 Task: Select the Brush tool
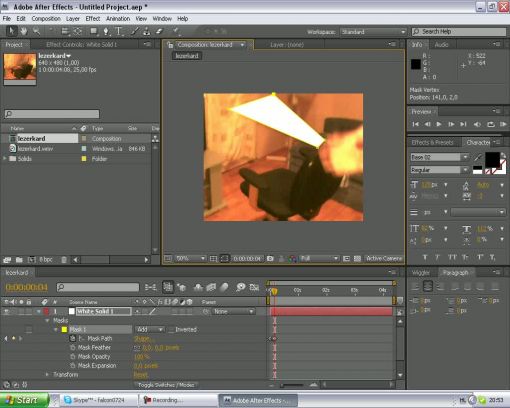(x=134, y=31)
